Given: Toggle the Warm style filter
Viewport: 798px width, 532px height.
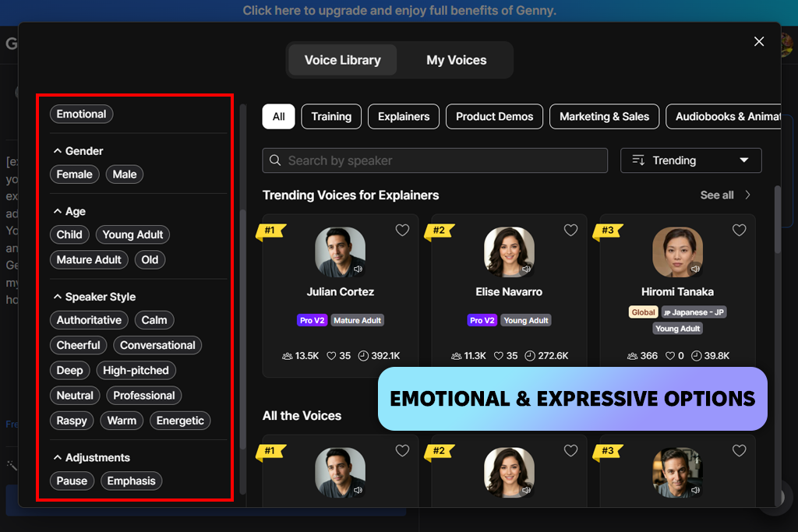Looking at the screenshot, I should (x=122, y=421).
